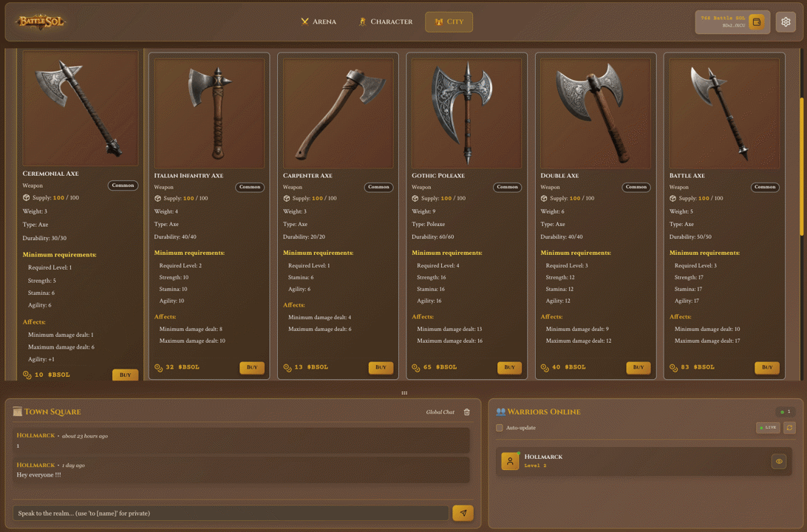Screen dimensions: 807x532
Task: Click the shop's vertical scrollbar
Action: (802, 166)
